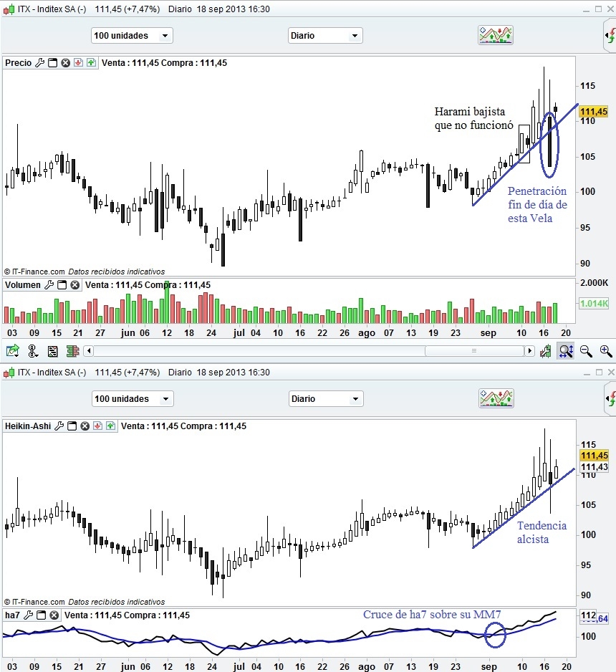Click the right arrow of the horizontal scrollbar
The image size is (616, 672).
[x=529, y=351]
